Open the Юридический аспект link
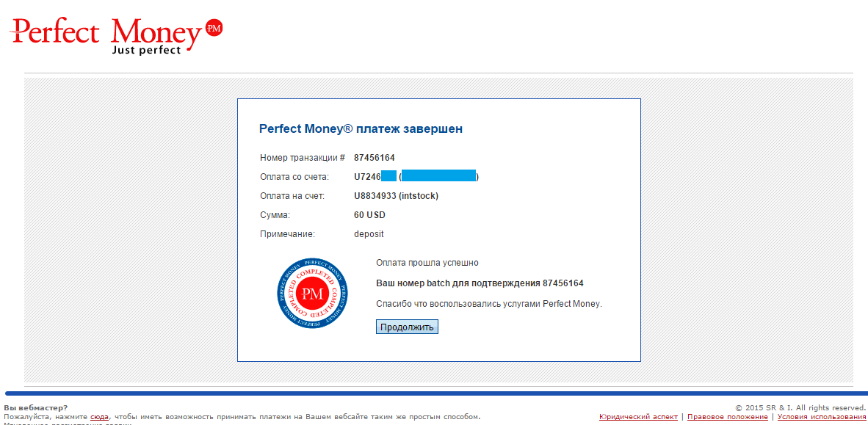The image size is (868, 425). (x=638, y=417)
